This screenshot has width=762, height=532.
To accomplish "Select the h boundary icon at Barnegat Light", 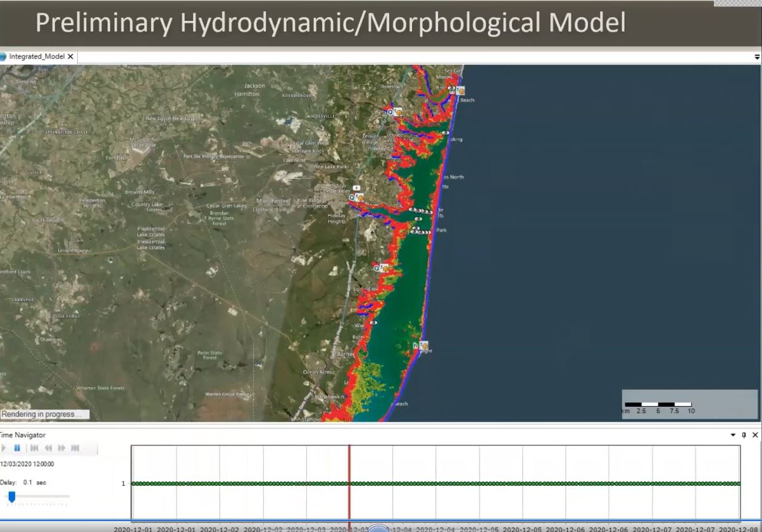I will [416, 345].
